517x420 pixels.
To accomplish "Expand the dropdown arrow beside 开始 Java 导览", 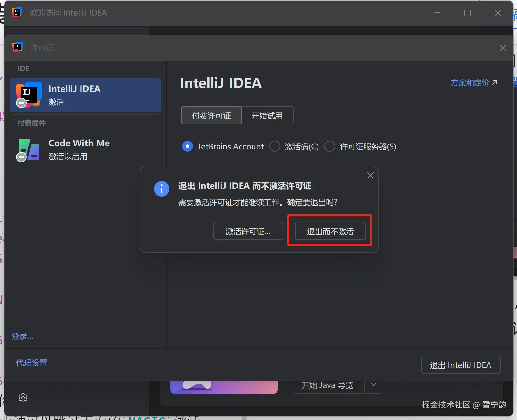I will pyautogui.click(x=373, y=385).
